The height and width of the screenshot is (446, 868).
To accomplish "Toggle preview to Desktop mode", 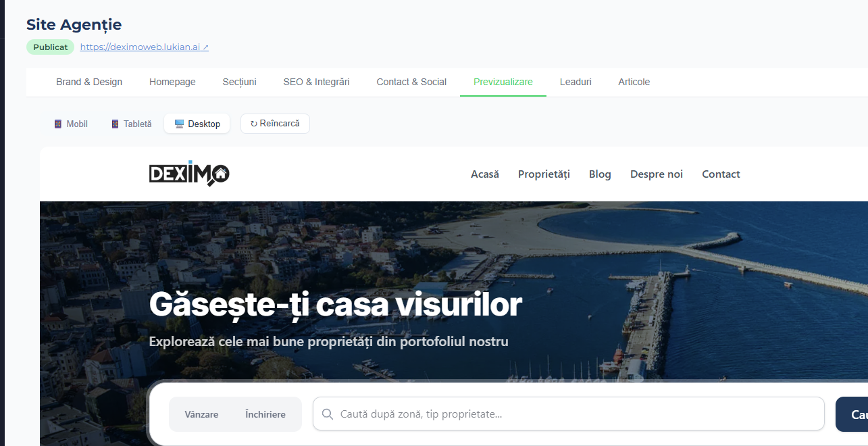I will [197, 124].
